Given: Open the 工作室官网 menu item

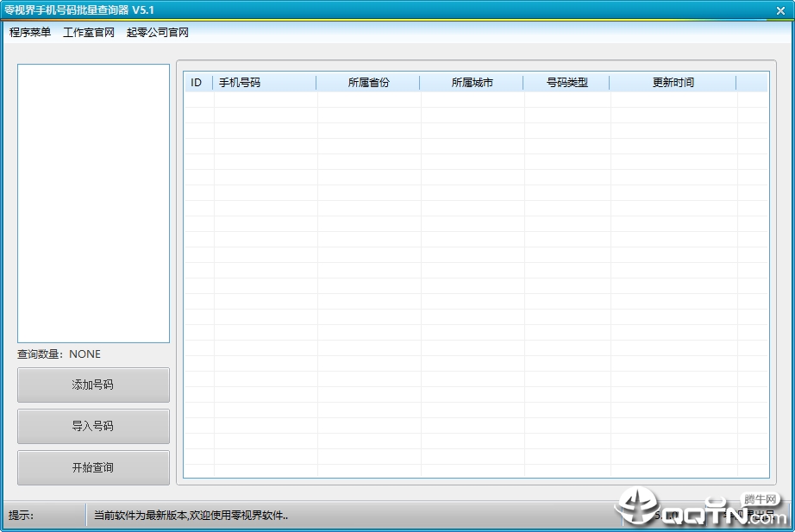Looking at the screenshot, I should [89, 33].
